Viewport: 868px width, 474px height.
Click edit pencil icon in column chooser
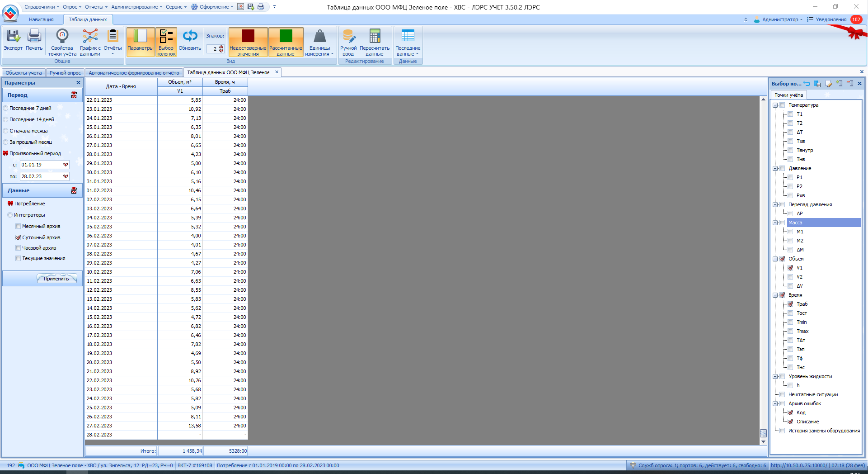828,83
